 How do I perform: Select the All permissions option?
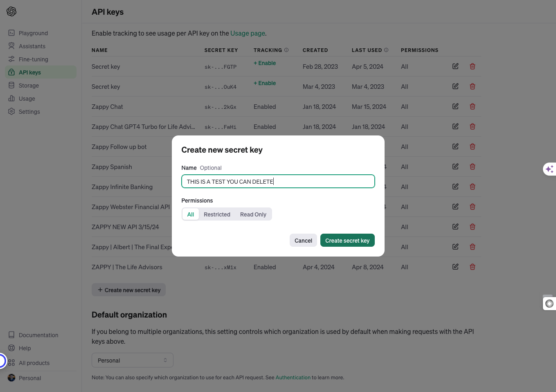pos(191,214)
